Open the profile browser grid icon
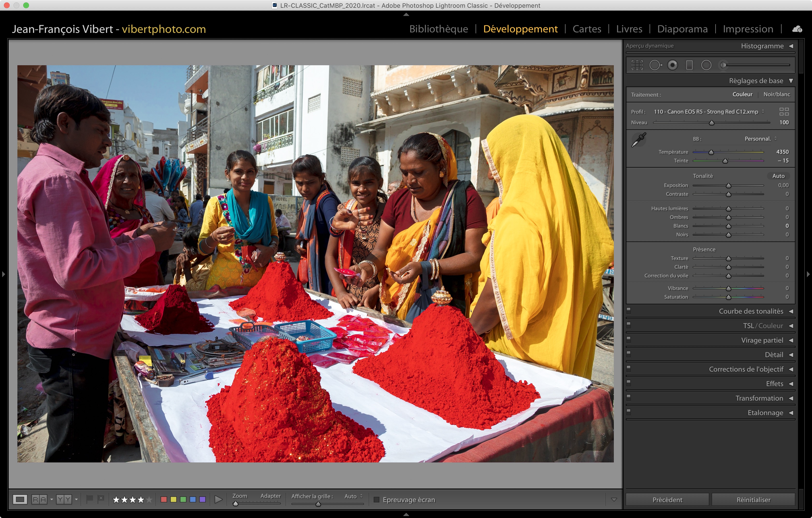The height and width of the screenshot is (518, 812). coord(784,112)
